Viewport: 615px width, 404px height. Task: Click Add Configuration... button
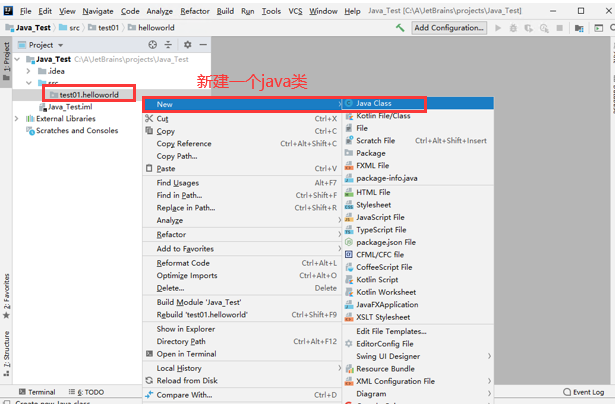coord(449,28)
